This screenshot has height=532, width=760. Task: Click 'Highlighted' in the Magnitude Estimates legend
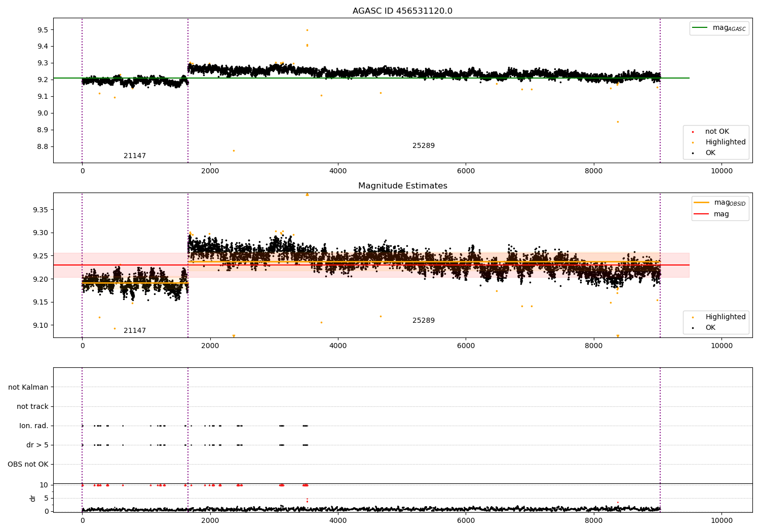[726, 317]
